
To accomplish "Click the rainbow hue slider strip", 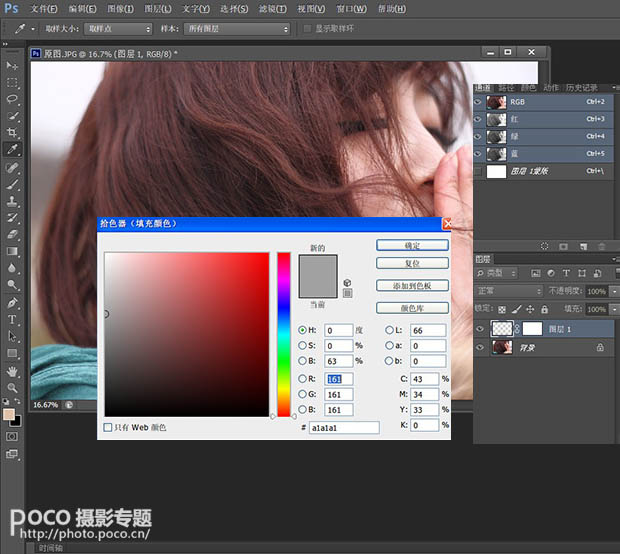I will tap(284, 333).
